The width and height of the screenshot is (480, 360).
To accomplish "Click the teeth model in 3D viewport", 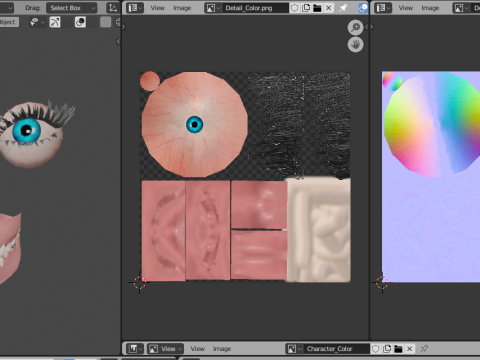I will pos(9,248).
